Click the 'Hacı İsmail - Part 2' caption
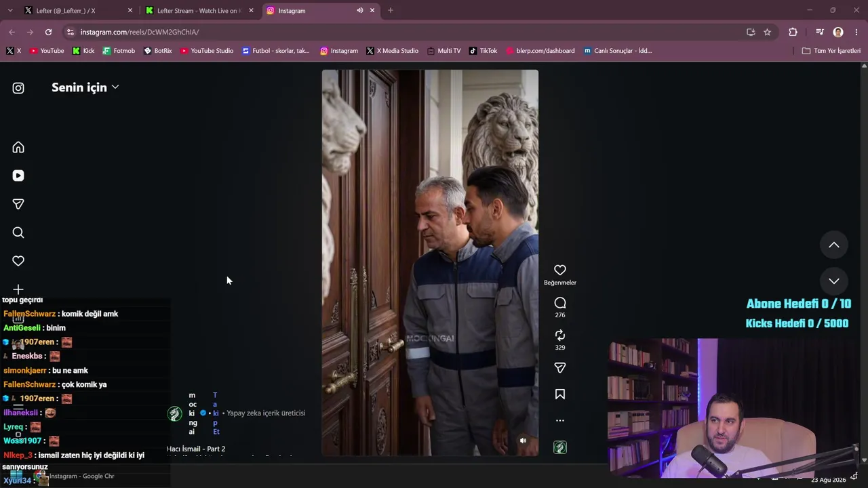868x488 pixels. (x=196, y=449)
